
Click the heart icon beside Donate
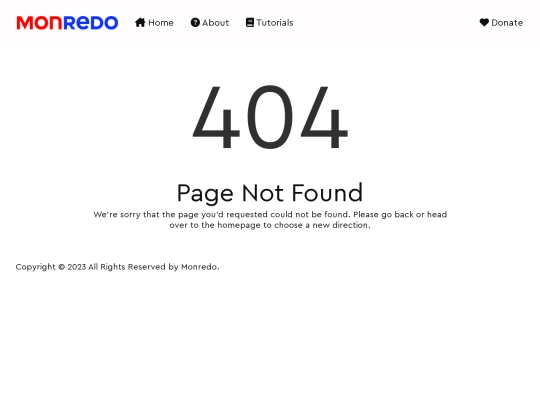click(484, 22)
